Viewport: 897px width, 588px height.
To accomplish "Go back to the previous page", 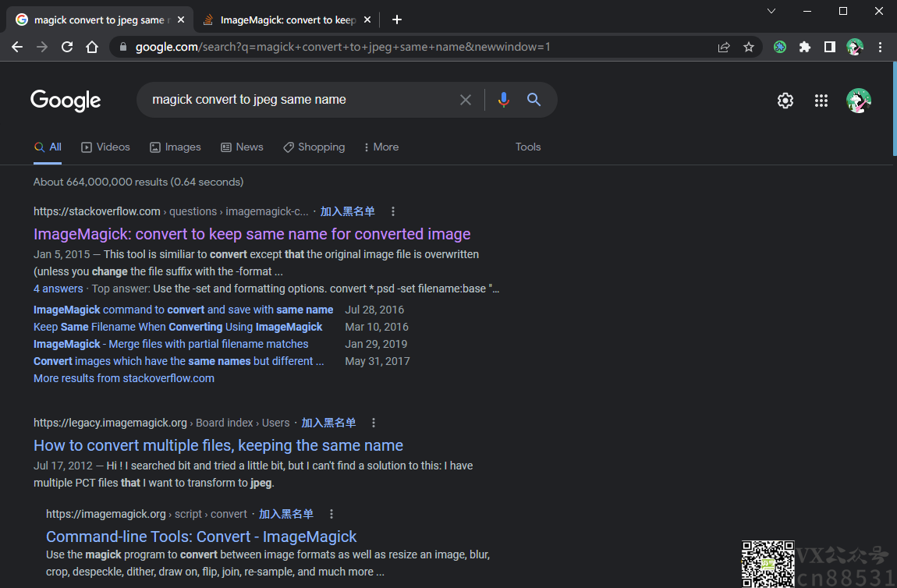I will point(17,47).
